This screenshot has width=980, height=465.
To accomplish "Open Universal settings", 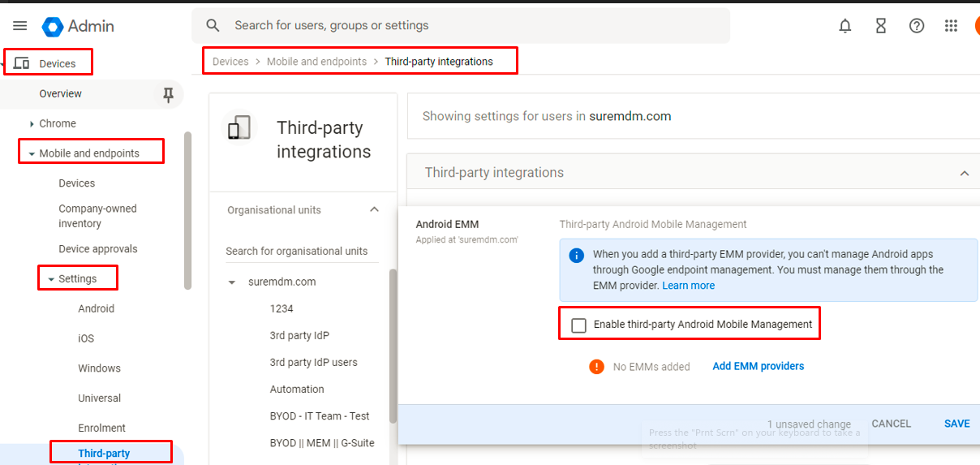I will pos(100,398).
